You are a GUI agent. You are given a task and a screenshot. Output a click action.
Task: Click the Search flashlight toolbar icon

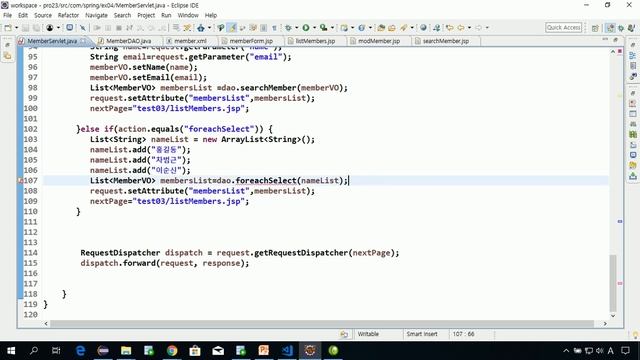(404, 28)
